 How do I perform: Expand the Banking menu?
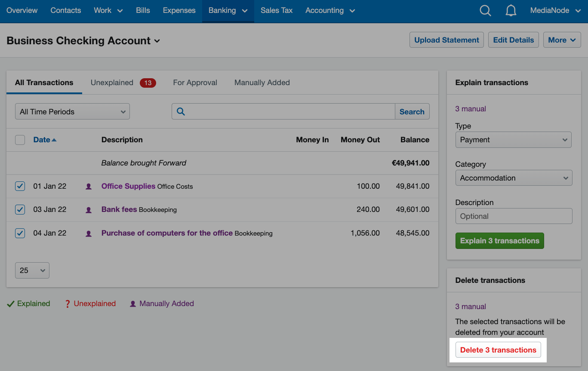(228, 10)
